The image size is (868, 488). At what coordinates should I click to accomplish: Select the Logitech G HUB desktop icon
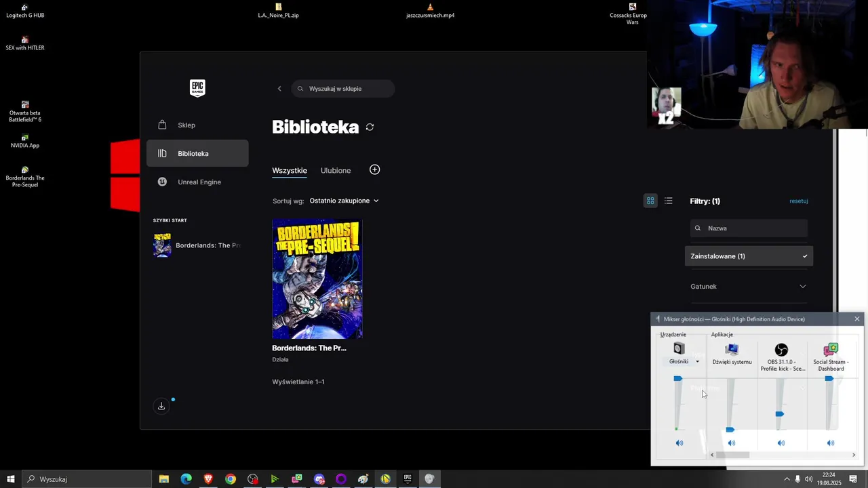(x=25, y=11)
